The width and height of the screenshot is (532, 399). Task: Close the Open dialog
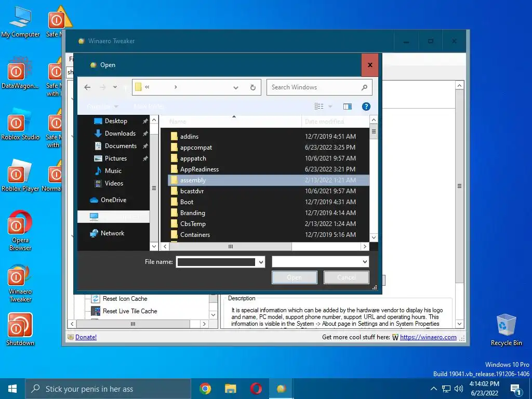coord(370,65)
